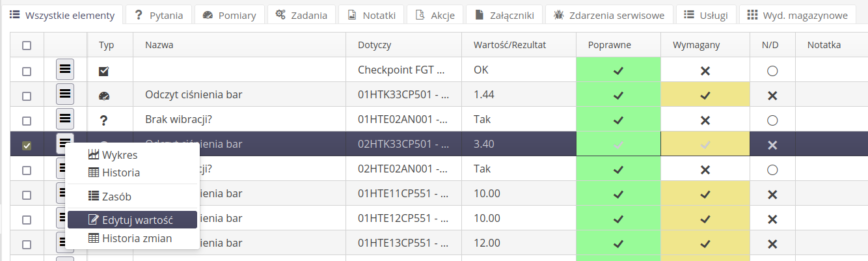Select the N/D radio in Checkpoint FGT row
Image resolution: width=868 pixels, height=261 pixels.
772,71
